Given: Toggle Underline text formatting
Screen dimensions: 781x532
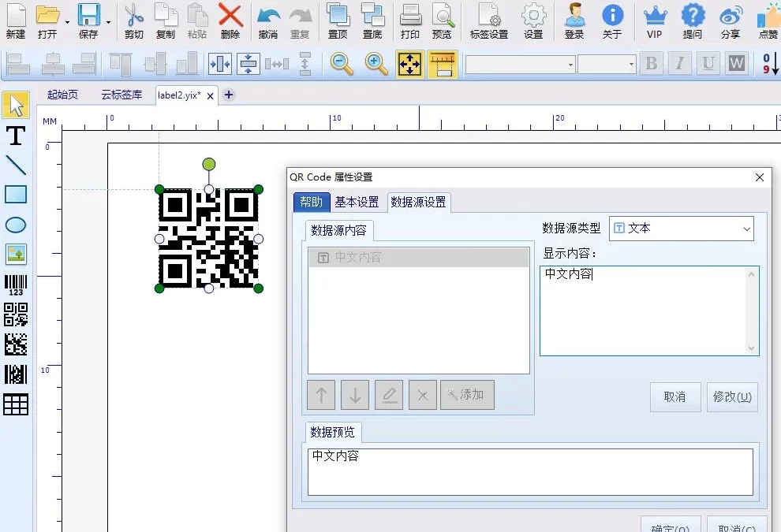Looking at the screenshot, I should [x=708, y=64].
